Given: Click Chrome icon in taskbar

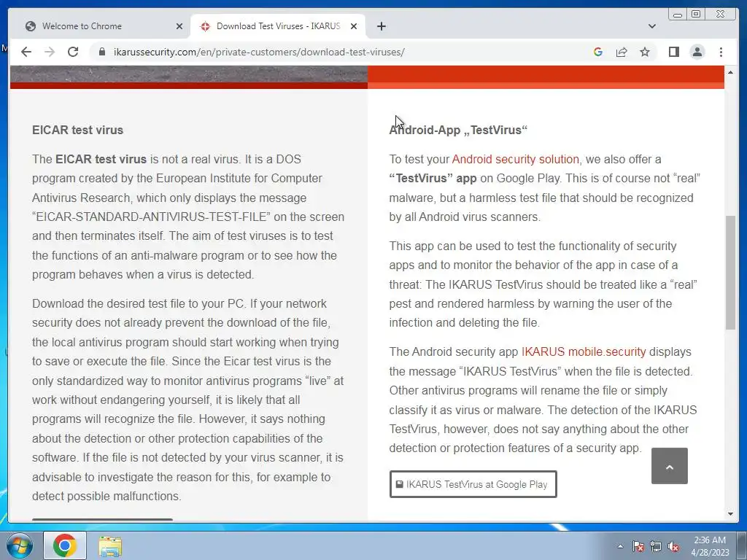Looking at the screenshot, I should click(x=65, y=545).
